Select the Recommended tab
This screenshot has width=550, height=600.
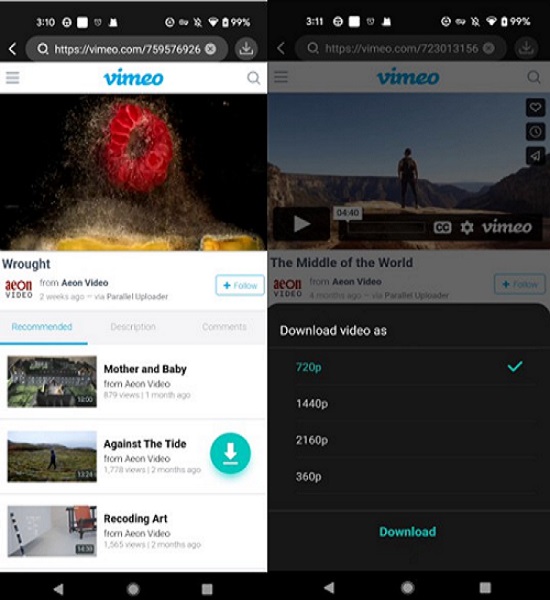[42, 327]
